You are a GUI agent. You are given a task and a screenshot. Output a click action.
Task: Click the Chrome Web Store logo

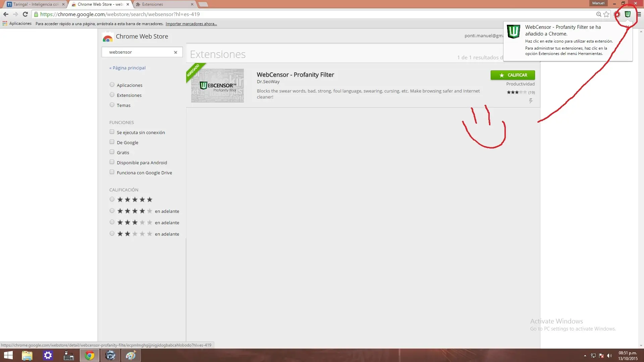click(x=108, y=37)
